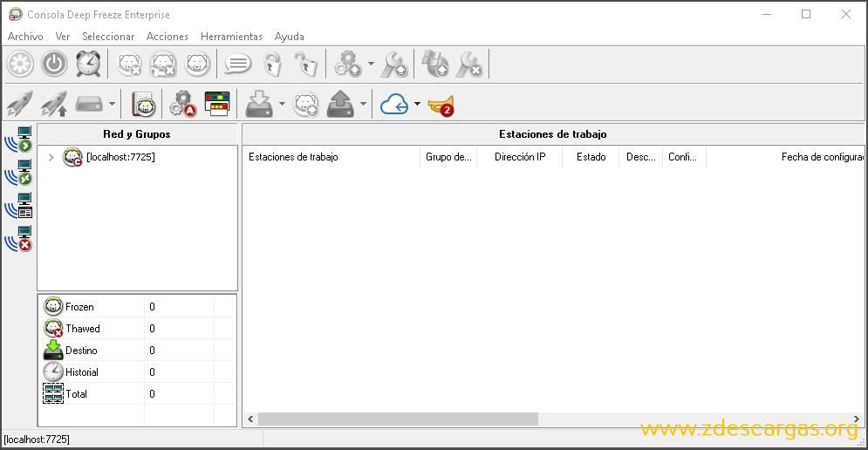
Task: Click the colored windows layout icon
Action: point(217,104)
